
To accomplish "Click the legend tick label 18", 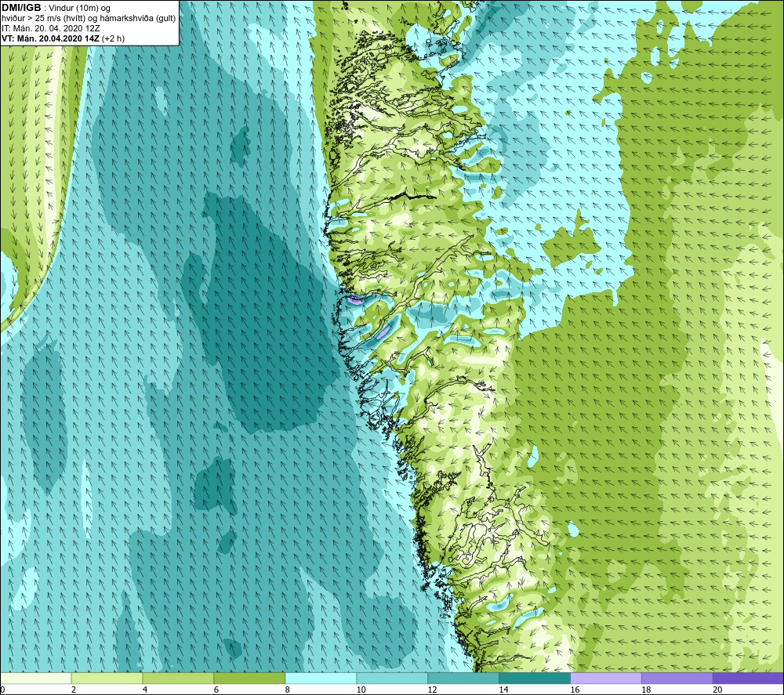I will (646, 690).
